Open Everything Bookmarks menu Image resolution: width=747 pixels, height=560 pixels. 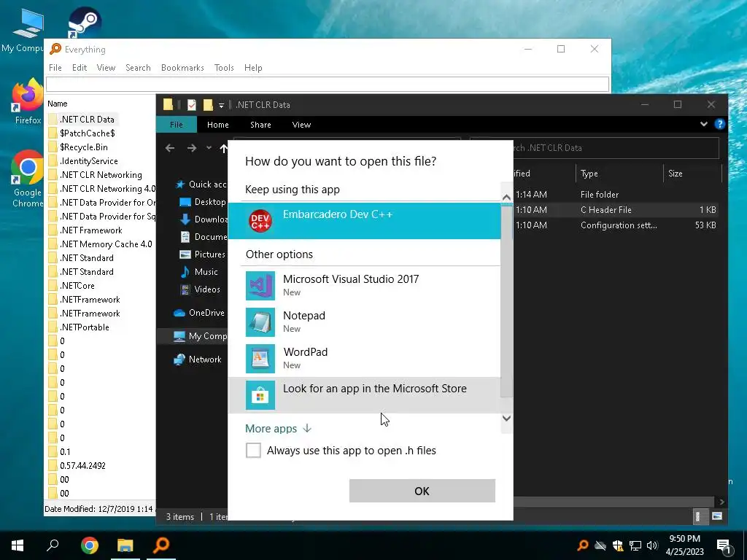182,68
